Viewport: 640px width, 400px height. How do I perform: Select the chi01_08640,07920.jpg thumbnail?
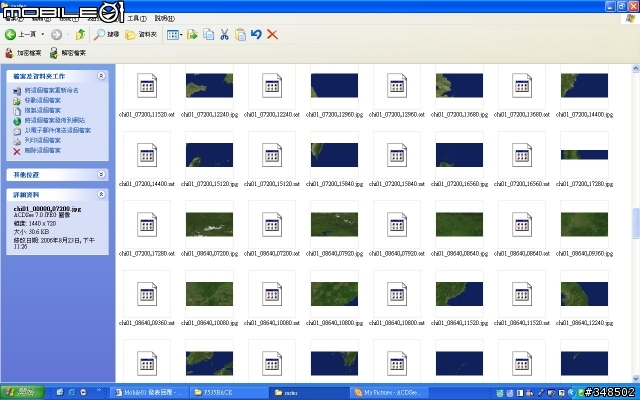tap(334, 224)
